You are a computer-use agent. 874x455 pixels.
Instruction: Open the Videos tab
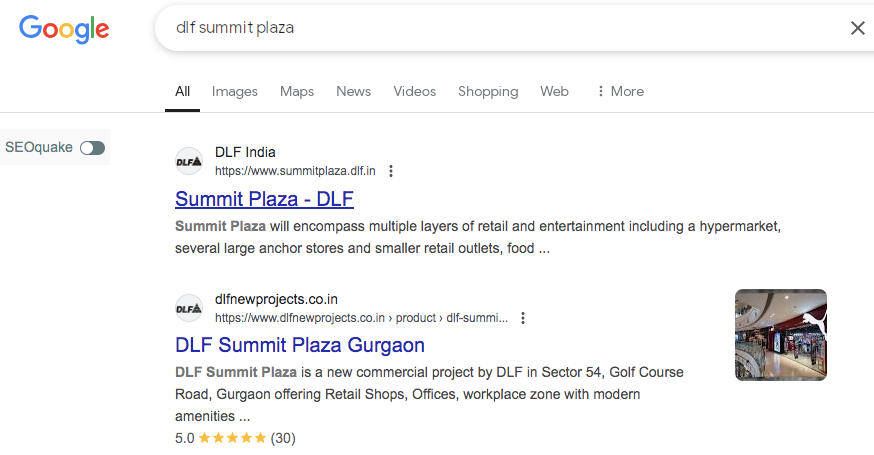415,91
